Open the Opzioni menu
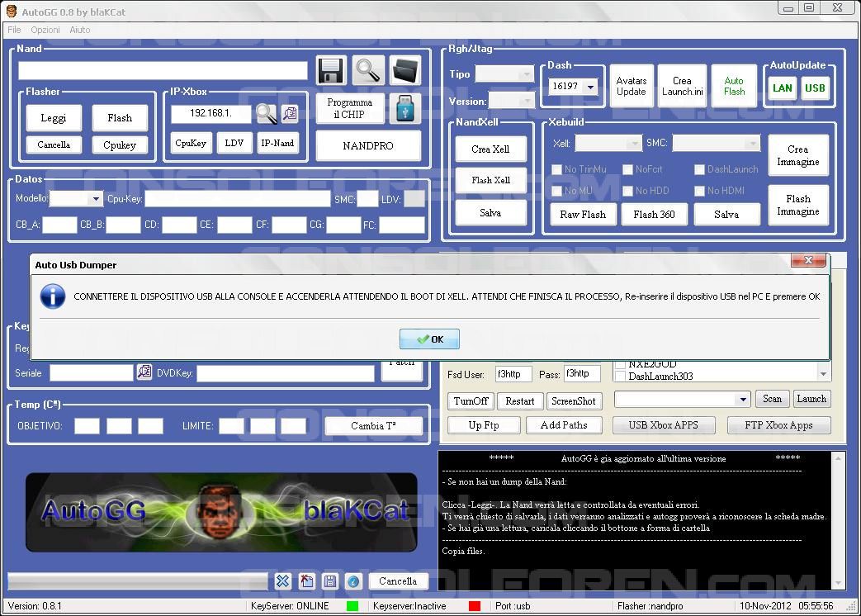 tap(45, 30)
